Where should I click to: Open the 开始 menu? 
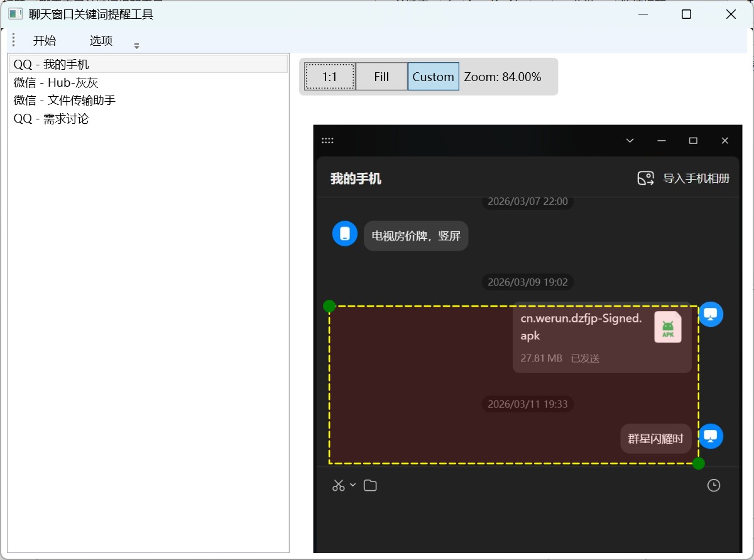[45, 41]
